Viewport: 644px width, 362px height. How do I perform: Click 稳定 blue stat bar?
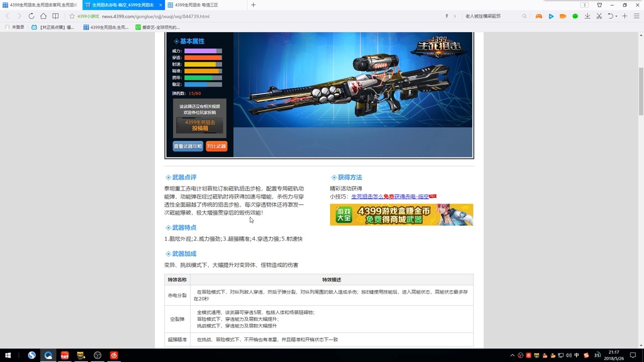(203, 84)
